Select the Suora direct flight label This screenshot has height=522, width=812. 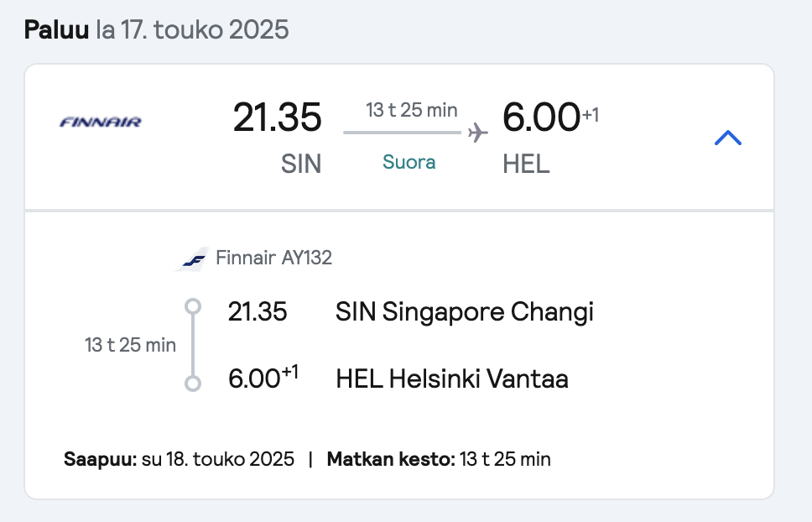coord(409,162)
